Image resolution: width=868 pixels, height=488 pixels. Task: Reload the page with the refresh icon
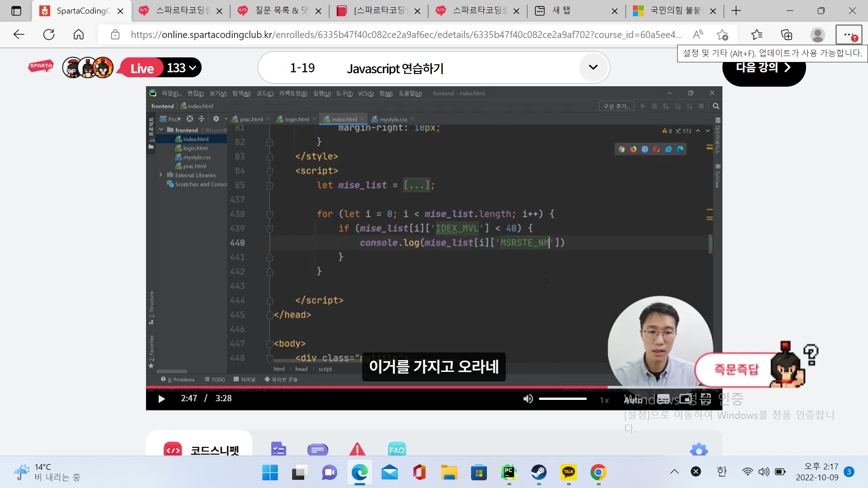pos(49,34)
